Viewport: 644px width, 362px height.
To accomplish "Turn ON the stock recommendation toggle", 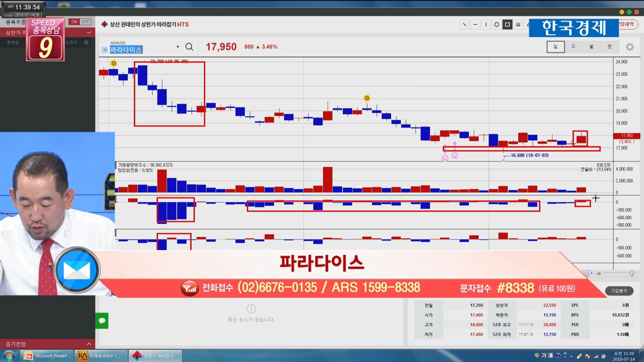I will click(x=74, y=22).
